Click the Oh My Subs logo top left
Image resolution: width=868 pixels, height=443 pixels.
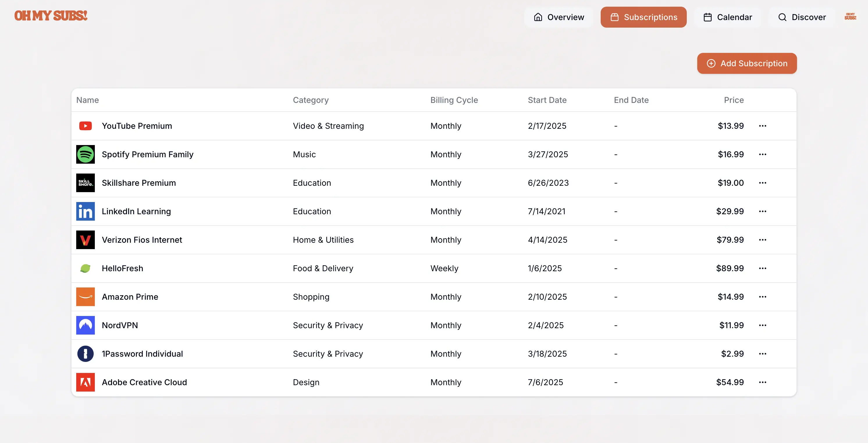click(51, 16)
